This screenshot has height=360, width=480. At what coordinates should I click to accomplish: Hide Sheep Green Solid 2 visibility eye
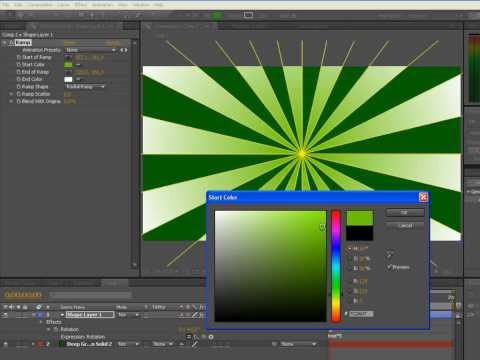pyautogui.click(x=6, y=344)
